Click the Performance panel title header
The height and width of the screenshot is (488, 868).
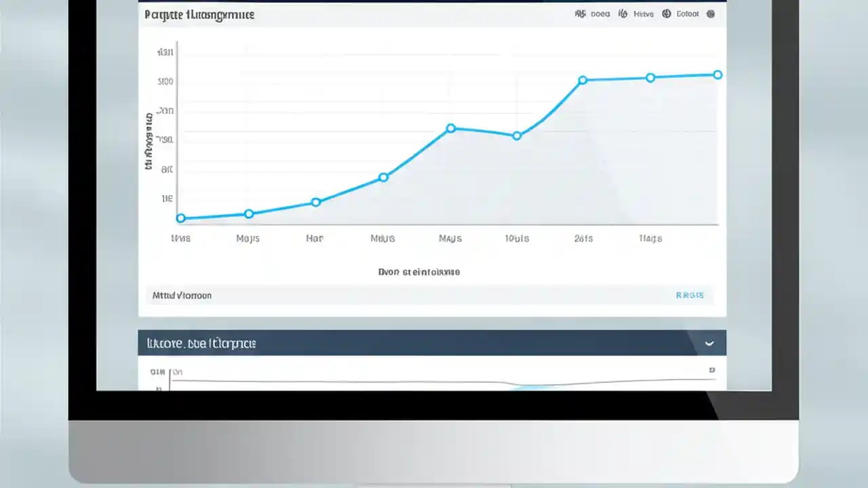point(199,14)
